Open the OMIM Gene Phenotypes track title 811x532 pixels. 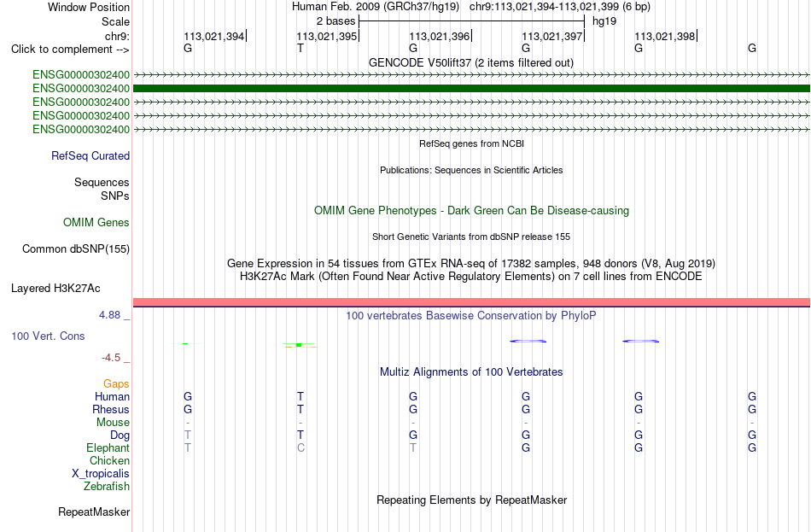[x=471, y=211]
